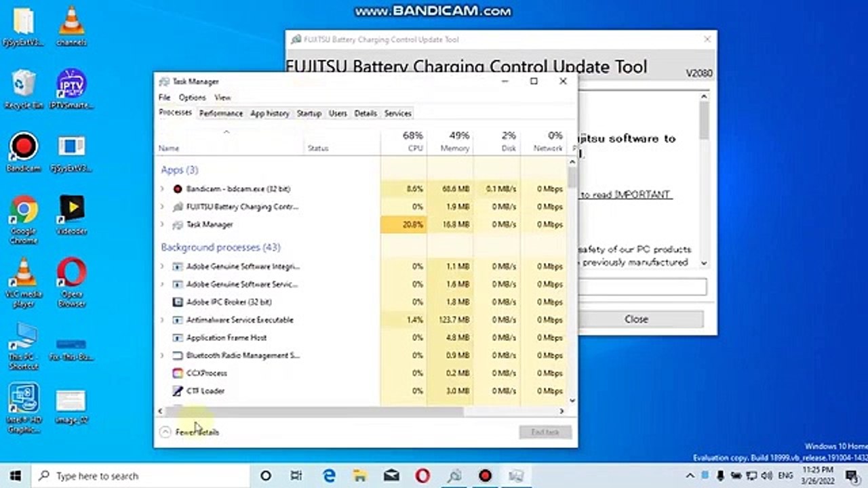This screenshot has width=868, height=488.
Task: Click the Opera icon on the taskbar
Action: point(422,476)
